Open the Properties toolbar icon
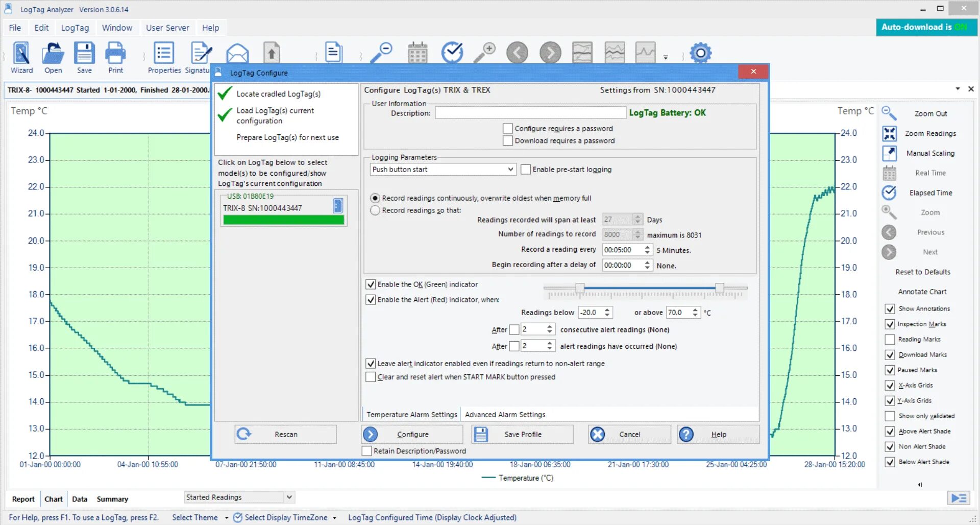Screen dimensions: 980x525 point(164,58)
